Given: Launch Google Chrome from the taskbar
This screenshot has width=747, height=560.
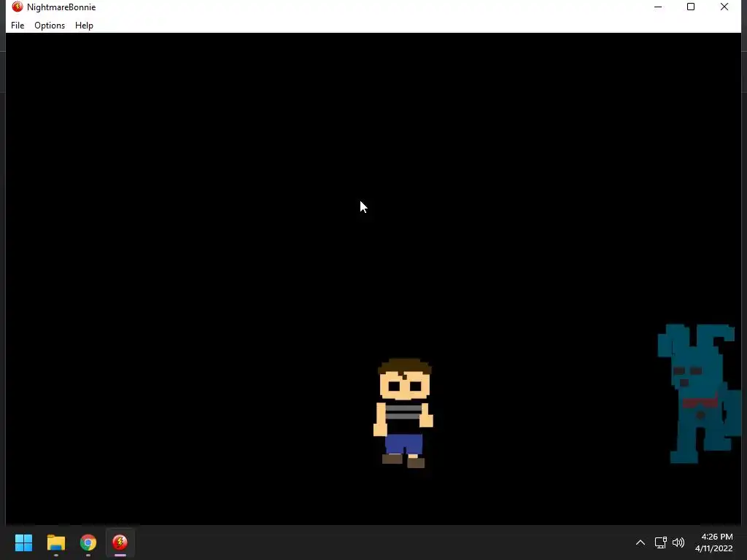Looking at the screenshot, I should click(x=88, y=542).
